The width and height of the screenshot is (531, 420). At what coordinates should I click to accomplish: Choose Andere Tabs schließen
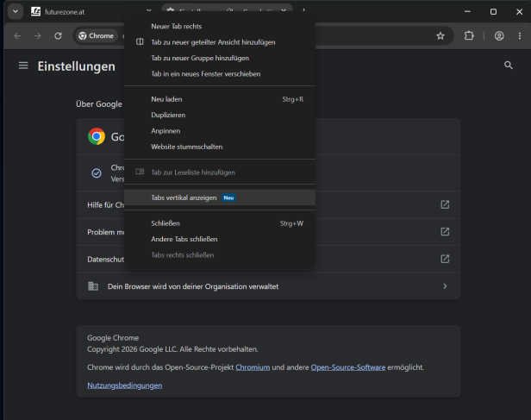click(220, 239)
